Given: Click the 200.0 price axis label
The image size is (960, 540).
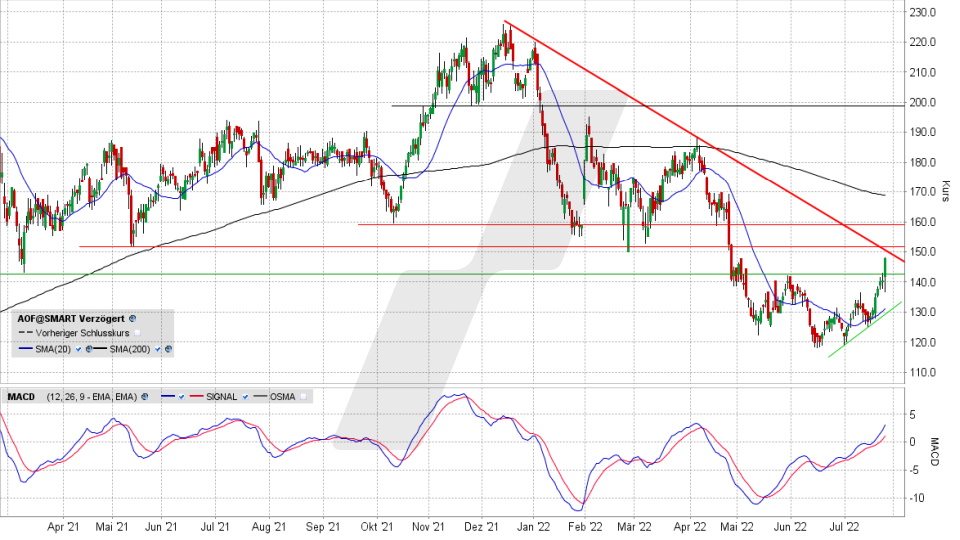Looking at the screenshot, I should pyautogui.click(x=923, y=102).
